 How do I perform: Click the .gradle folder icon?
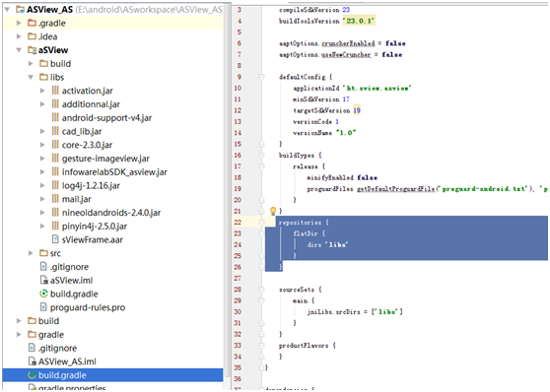pyautogui.click(x=32, y=23)
